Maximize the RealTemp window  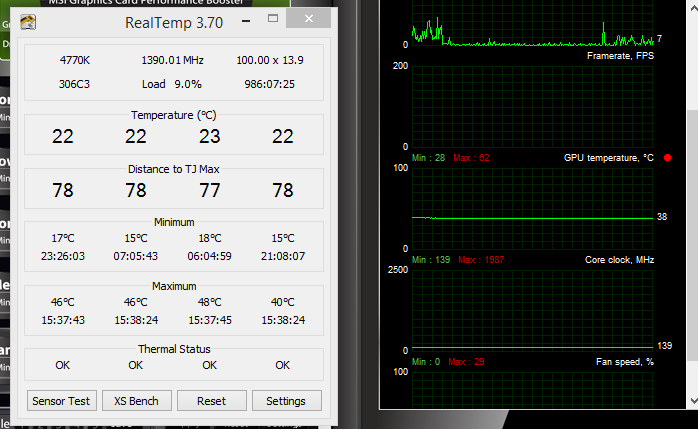(273, 18)
